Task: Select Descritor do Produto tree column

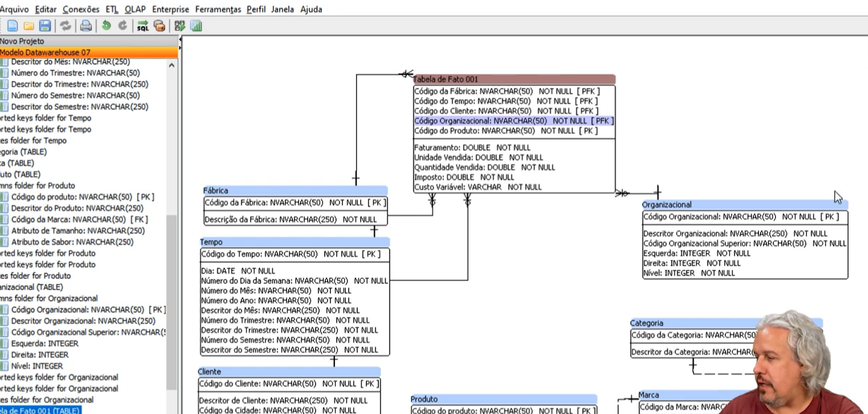Action: (77, 208)
